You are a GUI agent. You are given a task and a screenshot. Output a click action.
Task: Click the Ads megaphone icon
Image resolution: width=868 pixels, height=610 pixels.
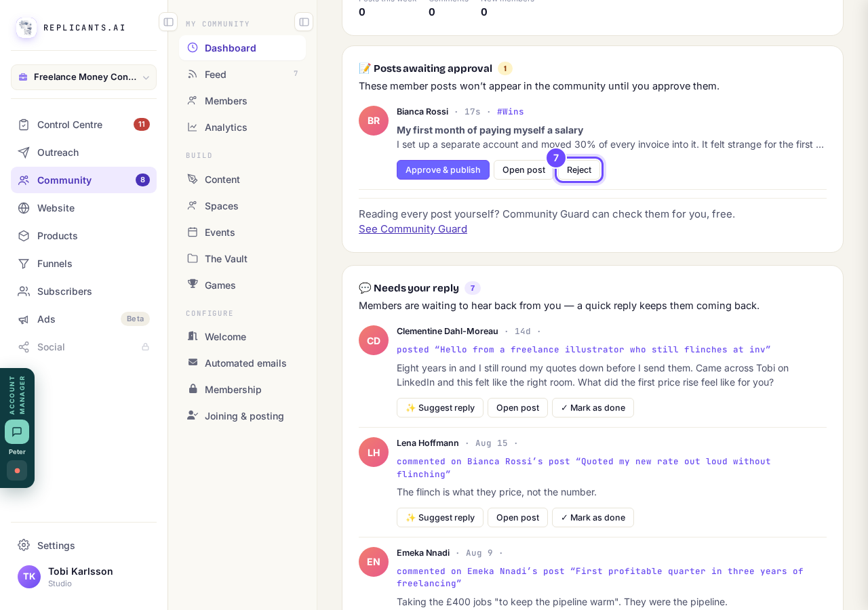(24, 319)
